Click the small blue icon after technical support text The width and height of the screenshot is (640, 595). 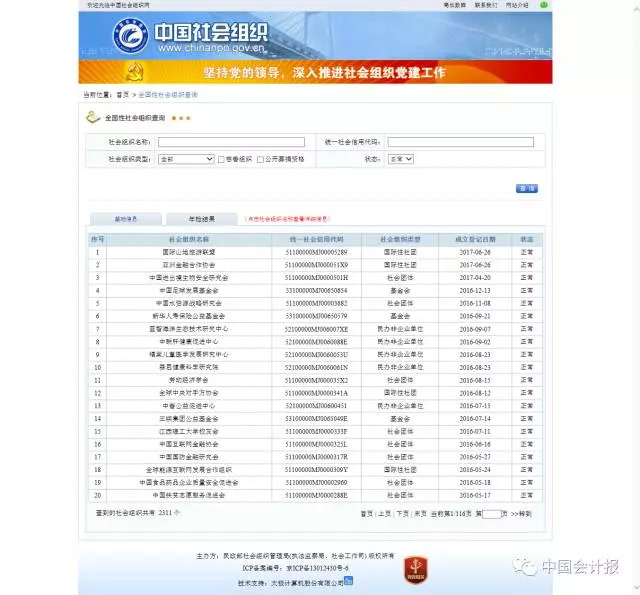coord(349,581)
